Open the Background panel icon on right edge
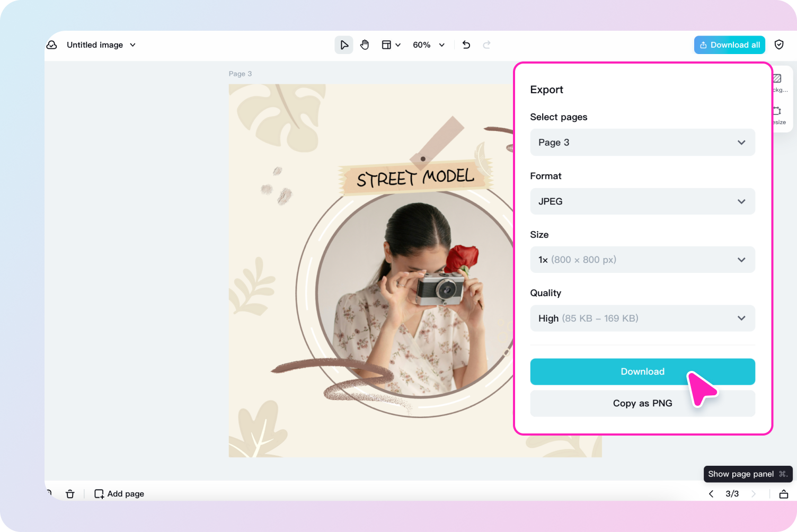This screenshot has width=797, height=532. (777, 78)
